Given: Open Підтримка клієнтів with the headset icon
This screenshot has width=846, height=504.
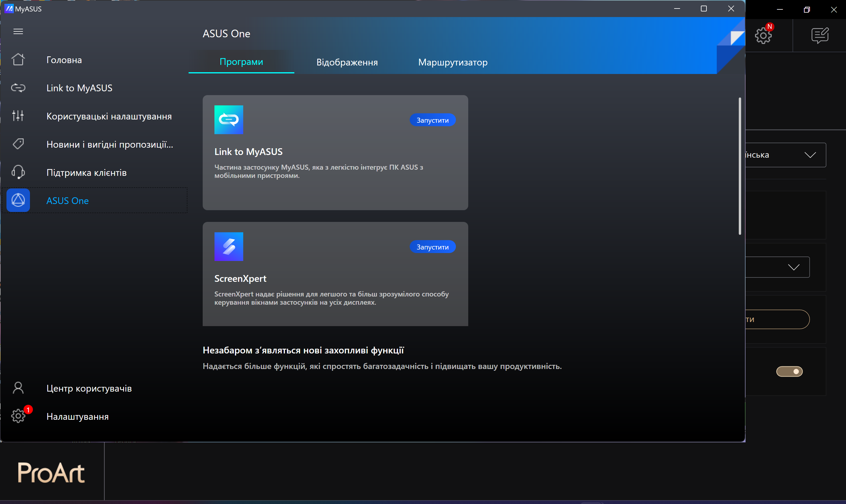Looking at the screenshot, I should [x=18, y=172].
